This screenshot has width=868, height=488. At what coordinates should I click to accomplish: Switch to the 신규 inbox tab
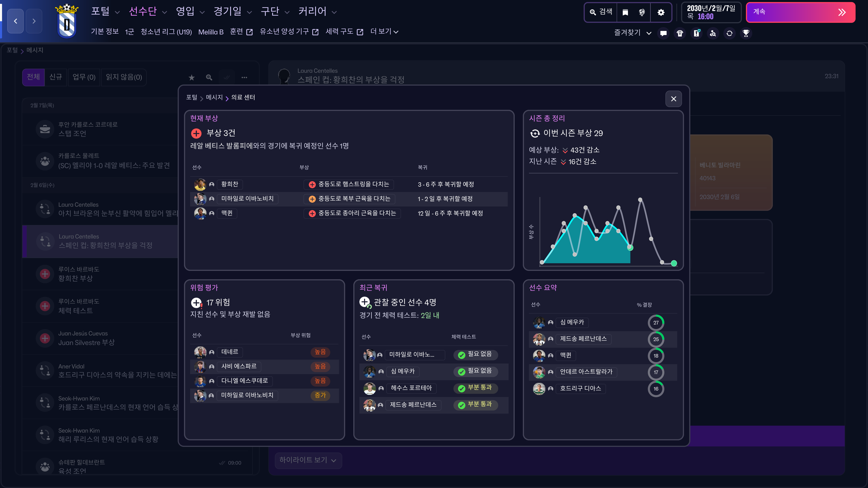[56, 77]
